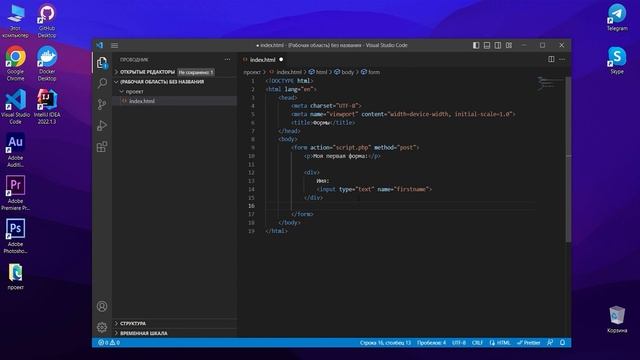Image resolution: width=640 pixels, height=360 pixels.
Task: Select Docker Desktop shortcut icon
Action: point(47,64)
